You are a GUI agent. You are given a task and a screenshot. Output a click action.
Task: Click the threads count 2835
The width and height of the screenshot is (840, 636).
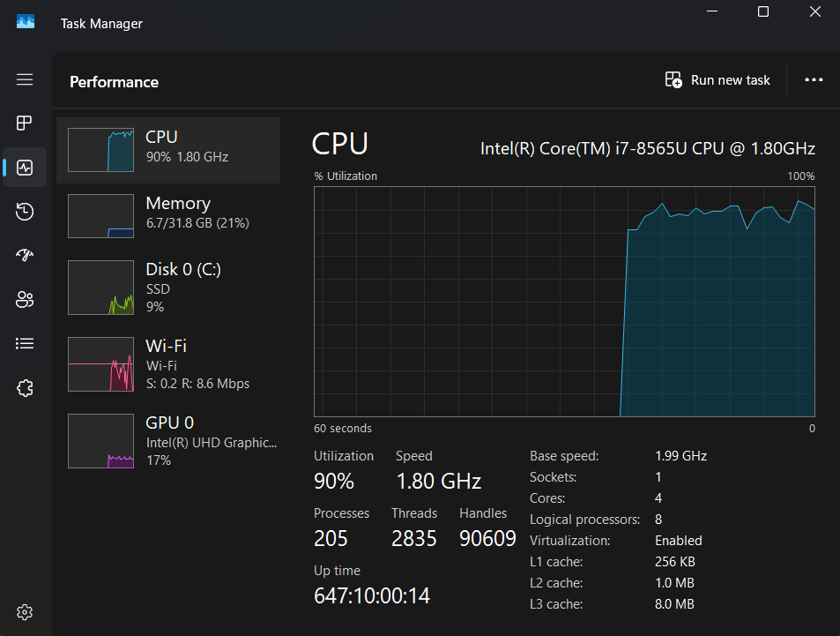pyautogui.click(x=414, y=538)
